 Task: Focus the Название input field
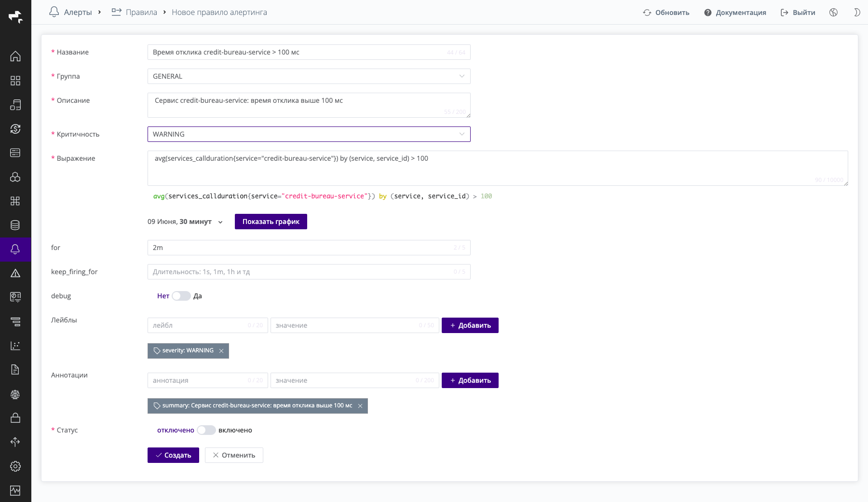(x=309, y=52)
